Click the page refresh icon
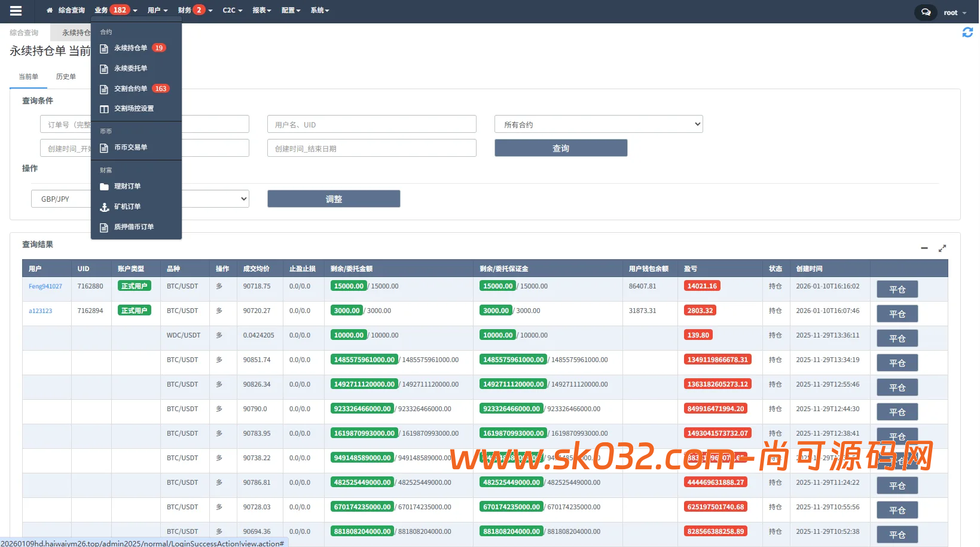The width and height of the screenshot is (980, 547). pyautogui.click(x=967, y=33)
